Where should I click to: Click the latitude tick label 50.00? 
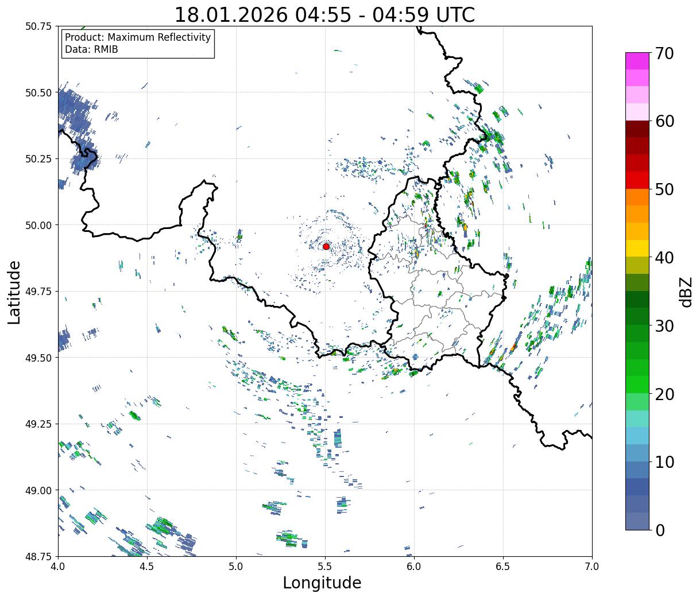pos(38,225)
